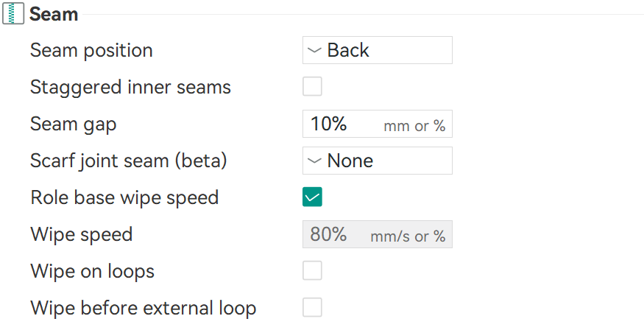Click the Wipe speed label

pos(81,235)
